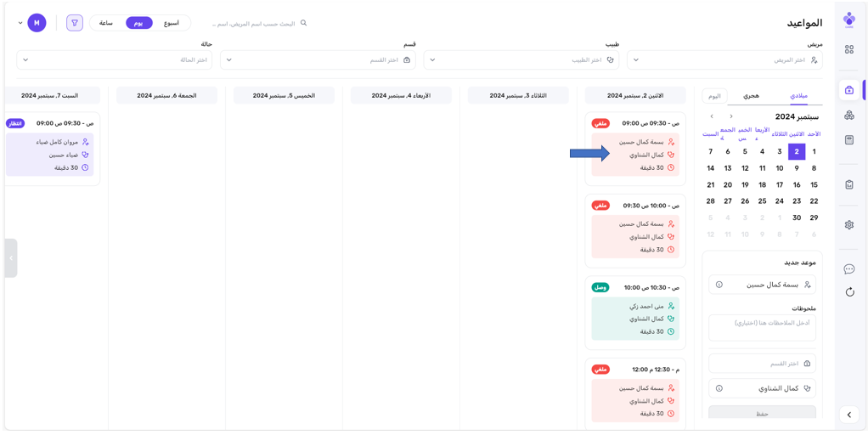This screenshot has width=868, height=435.
Task: Open the settings gear in sidebar
Action: (x=848, y=225)
